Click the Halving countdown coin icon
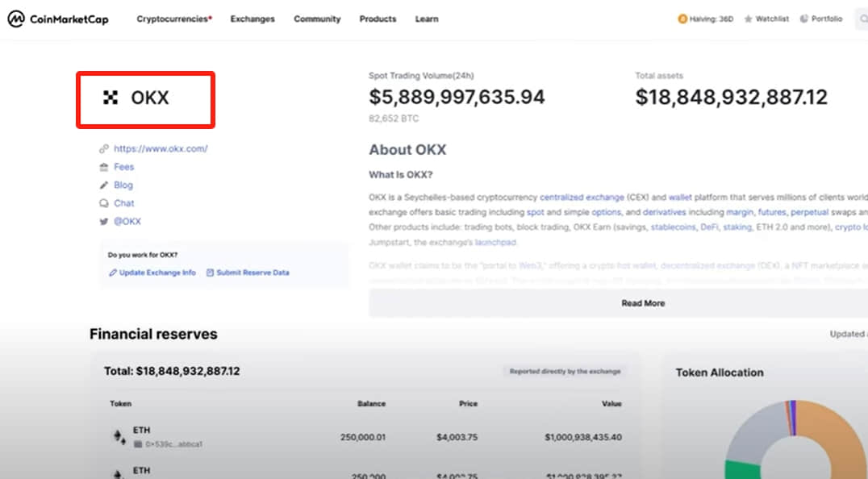Viewport: 868px width, 479px height. coord(682,19)
